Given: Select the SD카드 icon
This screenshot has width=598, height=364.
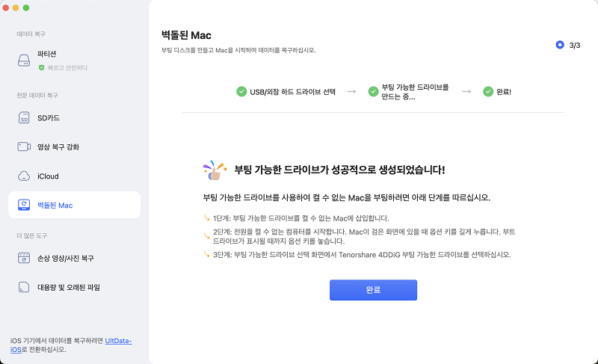Looking at the screenshot, I should pyautogui.click(x=24, y=118).
